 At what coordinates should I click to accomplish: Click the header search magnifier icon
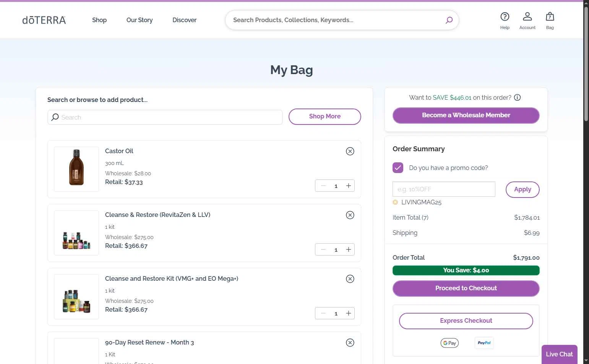tap(449, 20)
